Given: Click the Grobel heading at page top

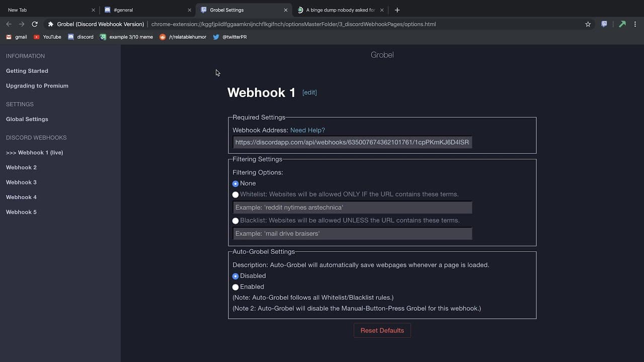Looking at the screenshot, I should click(x=382, y=55).
